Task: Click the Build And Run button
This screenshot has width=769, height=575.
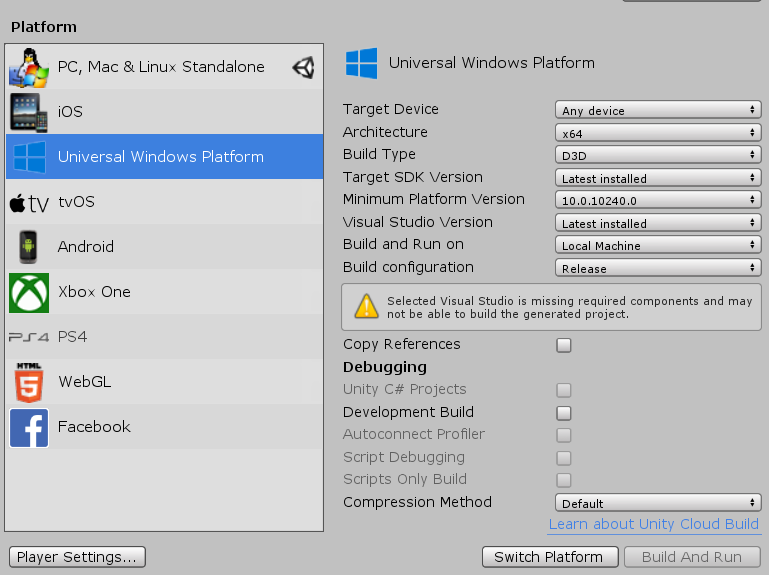Action: tap(692, 557)
